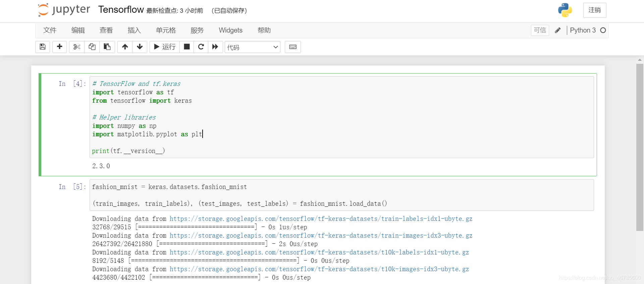Move selected cell down arrow
This screenshot has height=284, width=644.
pyautogui.click(x=140, y=47)
